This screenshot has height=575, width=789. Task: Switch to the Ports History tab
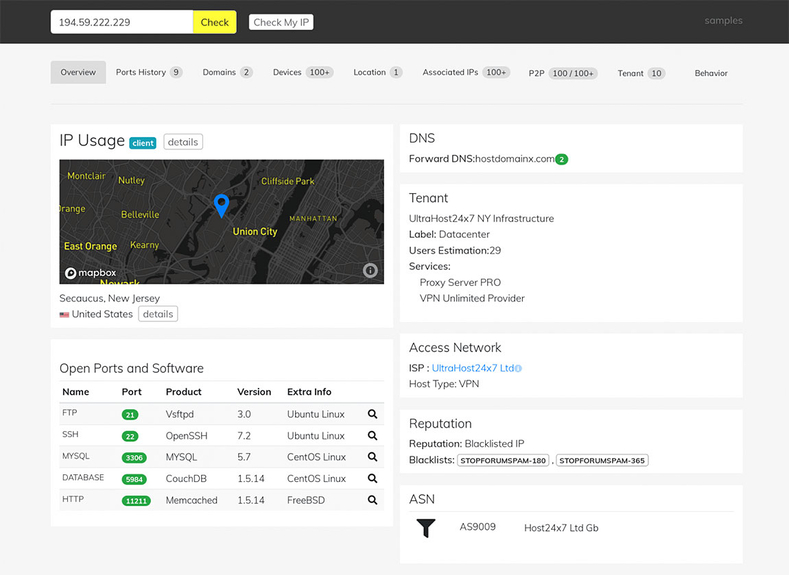(x=149, y=72)
